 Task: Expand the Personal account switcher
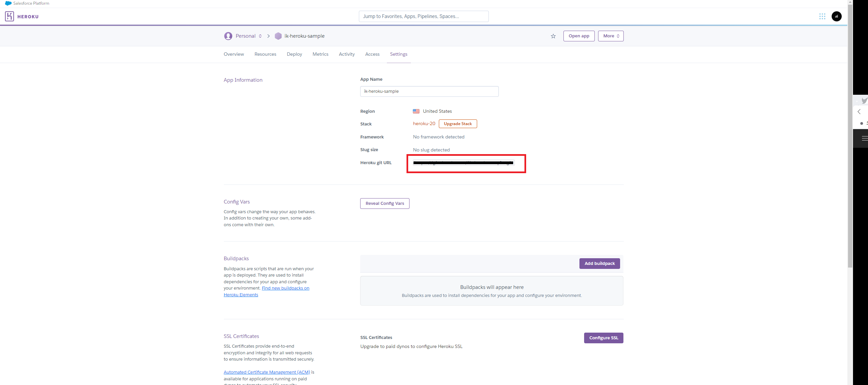click(x=249, y=36)
